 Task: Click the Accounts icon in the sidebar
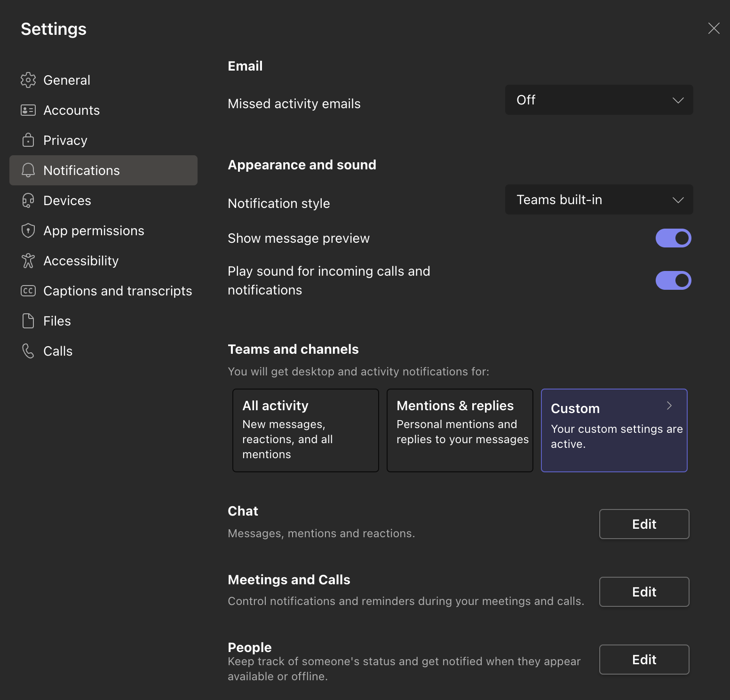(28, 110)
